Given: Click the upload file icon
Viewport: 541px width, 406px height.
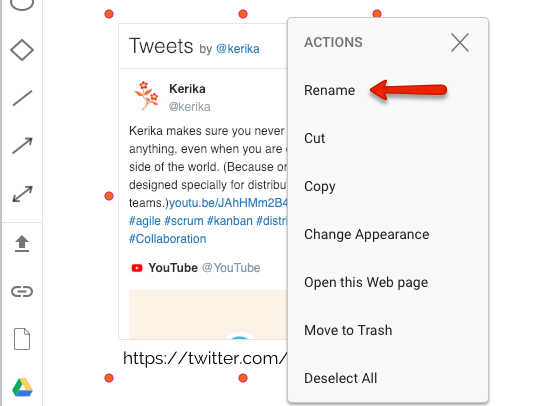Looking at the screenshot, I should pos(22,244).
